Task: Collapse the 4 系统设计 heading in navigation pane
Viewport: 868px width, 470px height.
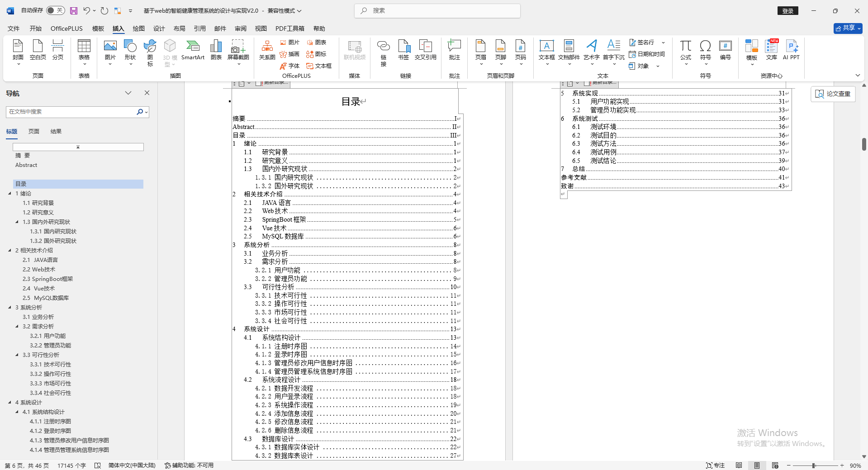Action: point(10,402)
